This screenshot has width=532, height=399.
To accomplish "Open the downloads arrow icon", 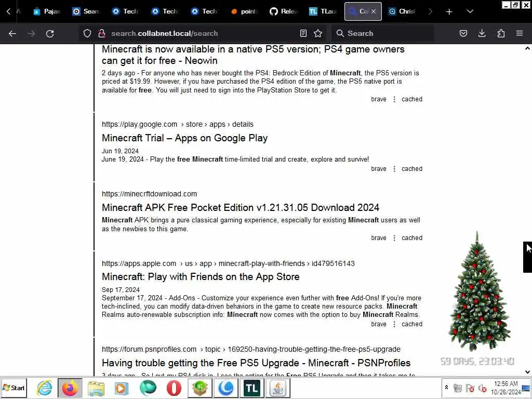I will [x=482, y=33].
